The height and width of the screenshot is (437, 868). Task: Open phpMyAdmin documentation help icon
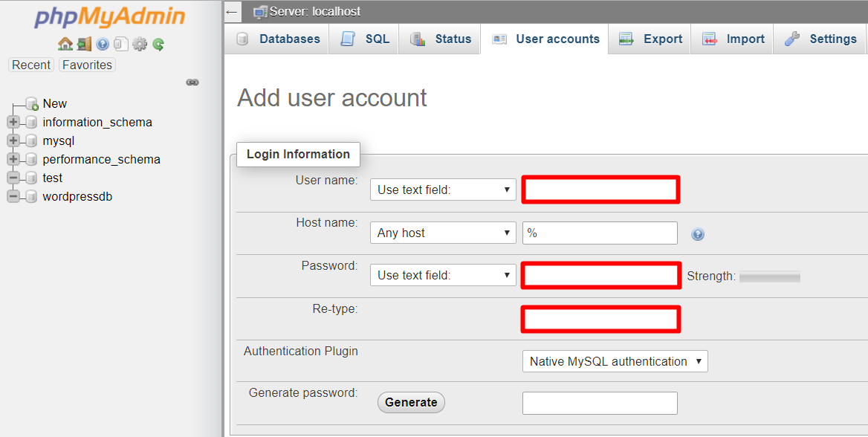click(103, 44)
